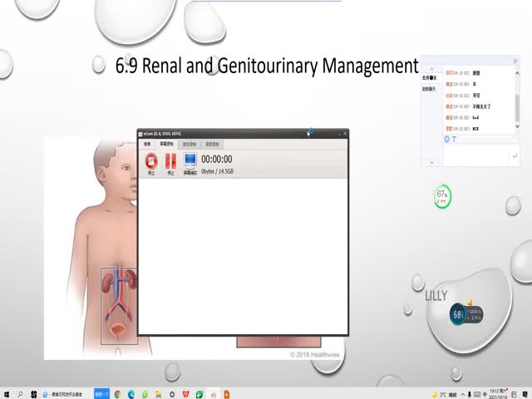Open the first tab in oCam window

tap(147, 144)
